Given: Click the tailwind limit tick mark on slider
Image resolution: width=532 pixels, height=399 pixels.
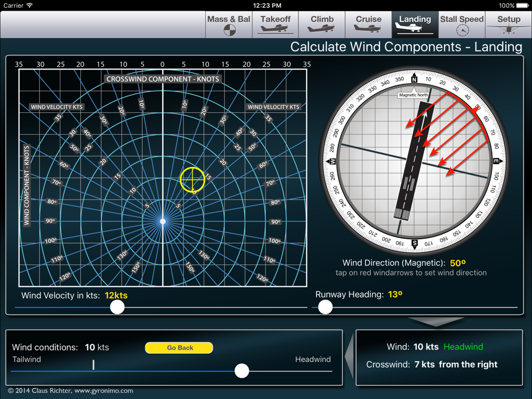Looking at the screenshot, I should click(x=93, y=365).
